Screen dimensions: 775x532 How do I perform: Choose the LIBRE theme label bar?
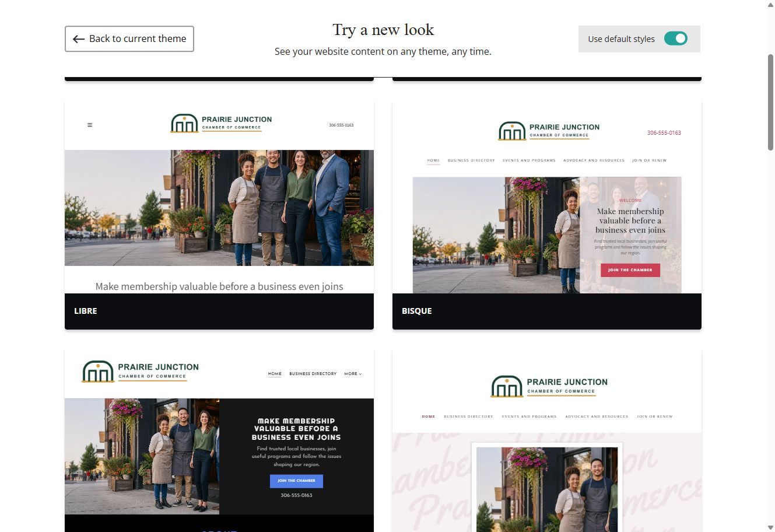click(x=219, y=311)
